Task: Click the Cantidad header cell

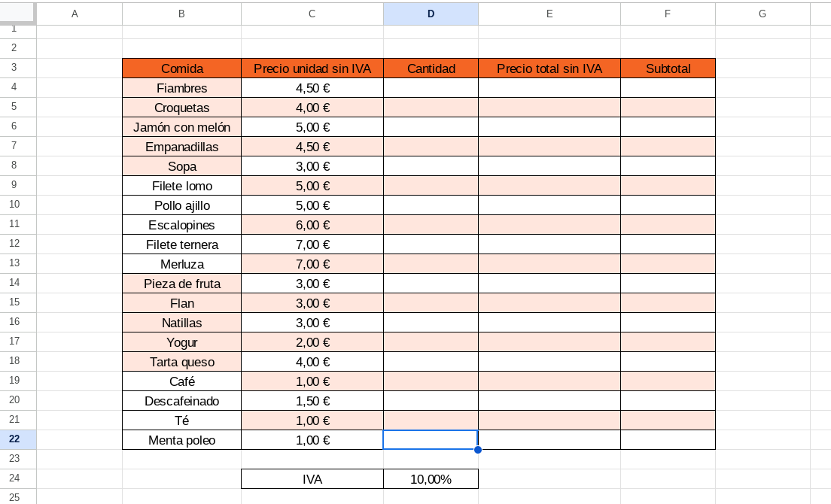Action: point(431,68)
